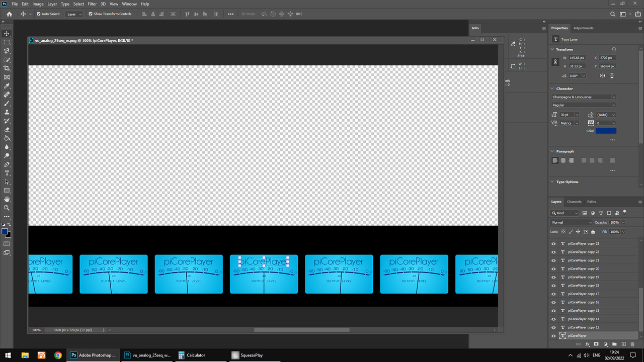The height and width of the screenshot is (362, 644).
Task: Toggle the link width and height constraint
Action: tap(555, 62)
